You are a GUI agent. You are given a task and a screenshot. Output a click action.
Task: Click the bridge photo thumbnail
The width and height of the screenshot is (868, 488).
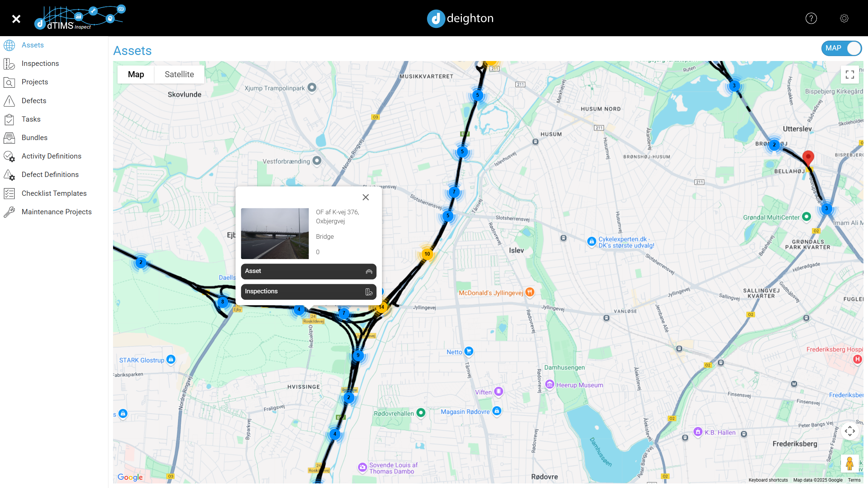pyautogui.click(x=275, y=233)
